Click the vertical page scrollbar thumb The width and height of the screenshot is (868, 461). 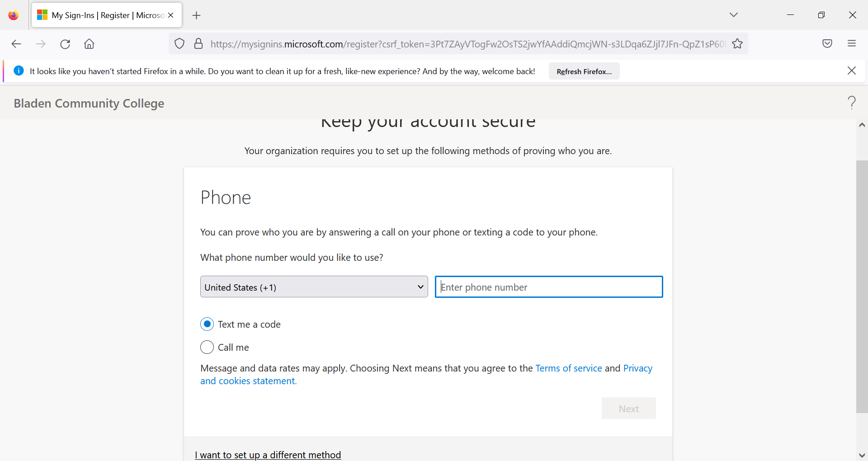862,287
